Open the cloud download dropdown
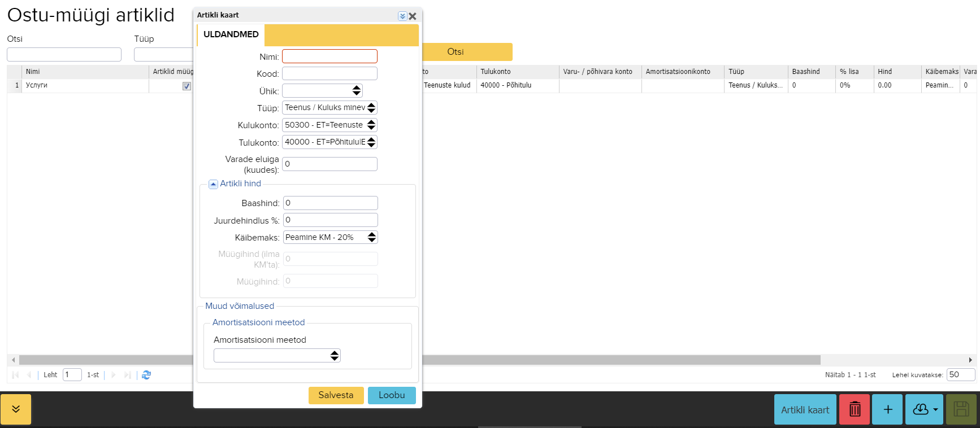Screen dimensions: 980x428 [924, 409]
